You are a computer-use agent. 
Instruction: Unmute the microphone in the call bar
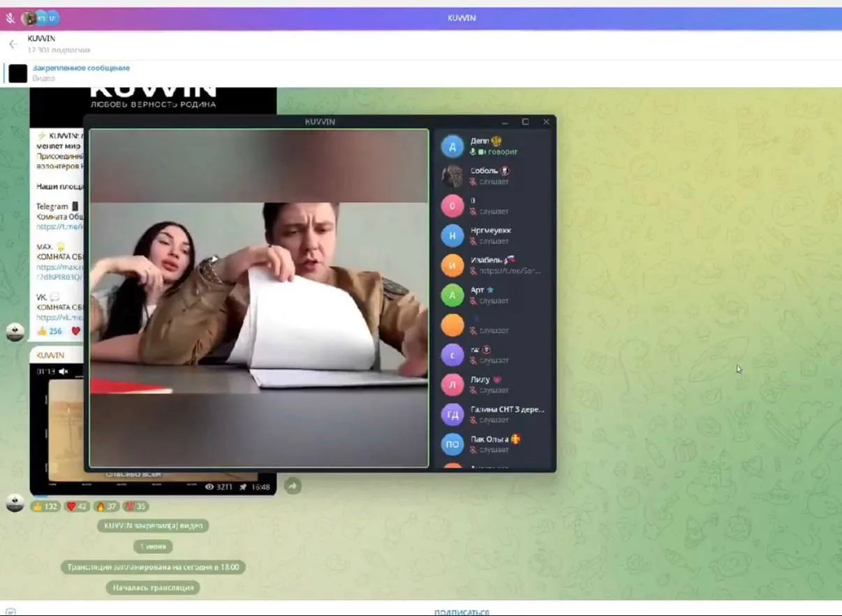(x=10, y=18)
